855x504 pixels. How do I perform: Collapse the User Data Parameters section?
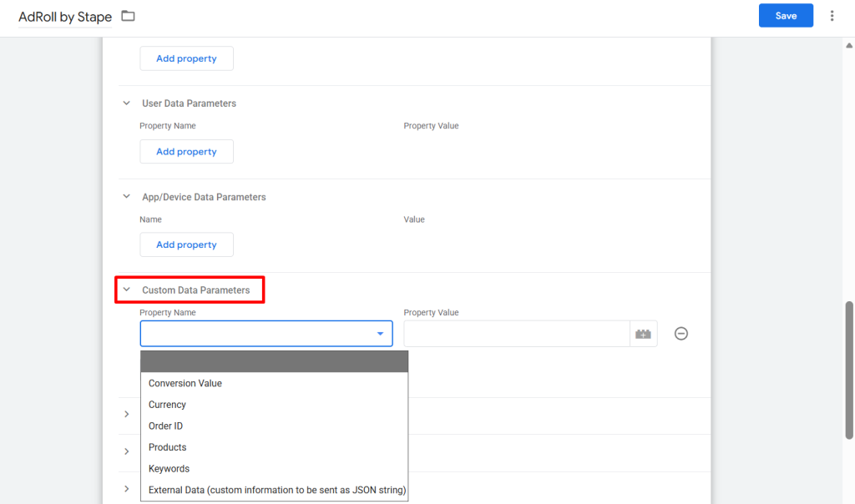127,103
